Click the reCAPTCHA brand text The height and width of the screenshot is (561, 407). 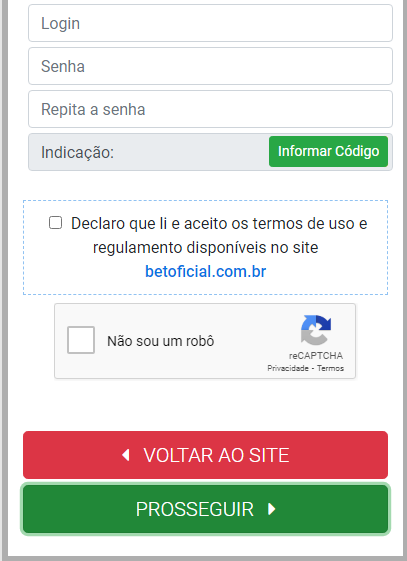point(316,356)
